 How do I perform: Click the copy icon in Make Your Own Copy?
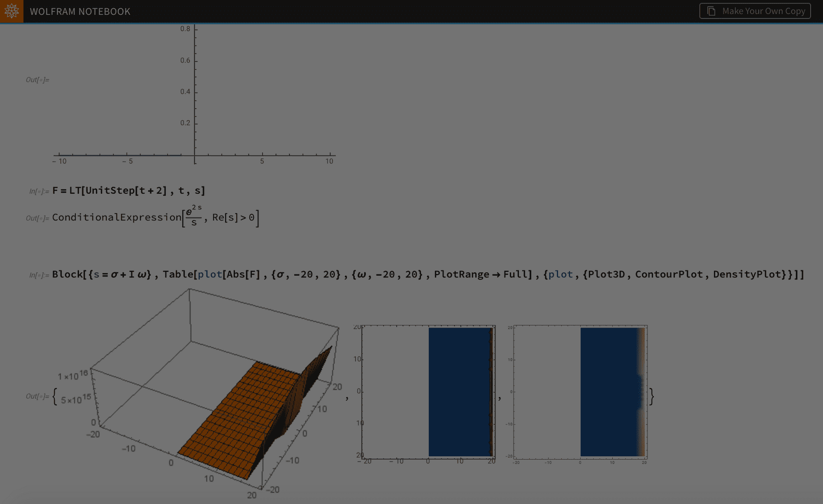(711, 11)
